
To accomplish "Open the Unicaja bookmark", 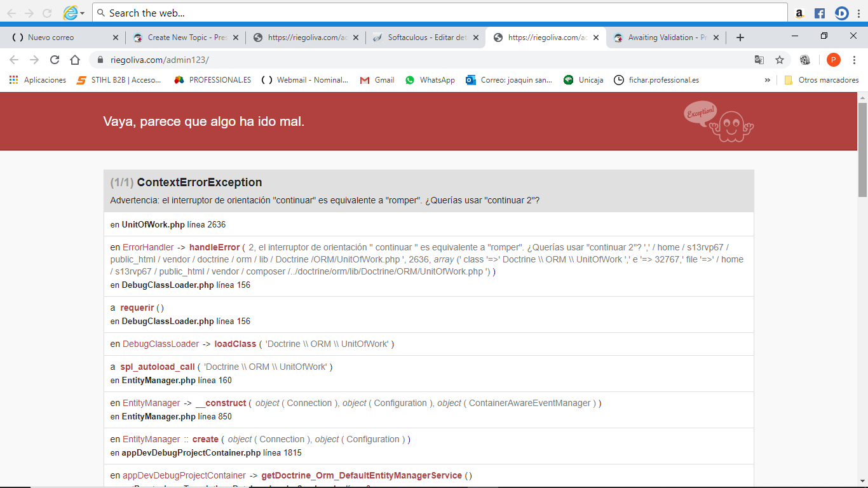I will coord(583,80).
